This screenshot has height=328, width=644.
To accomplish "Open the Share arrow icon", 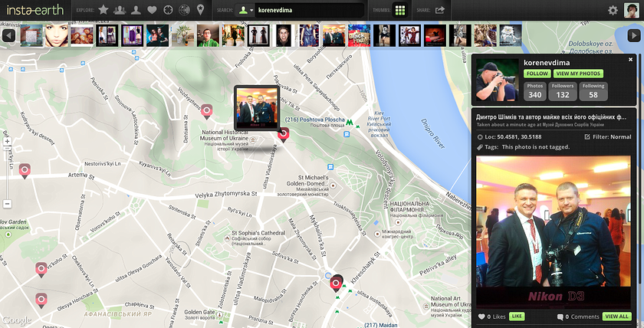I will click(440, 10).
